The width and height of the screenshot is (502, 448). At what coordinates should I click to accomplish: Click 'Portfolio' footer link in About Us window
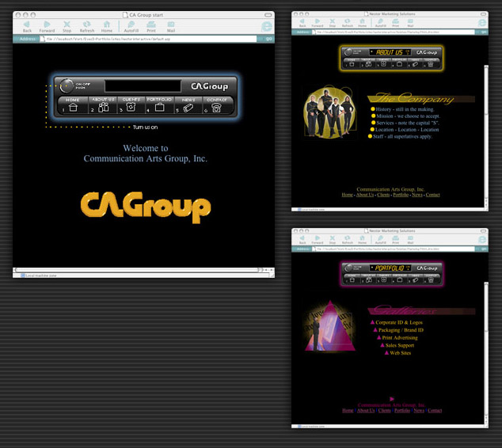pyautogui.click(x=401, y=195)
